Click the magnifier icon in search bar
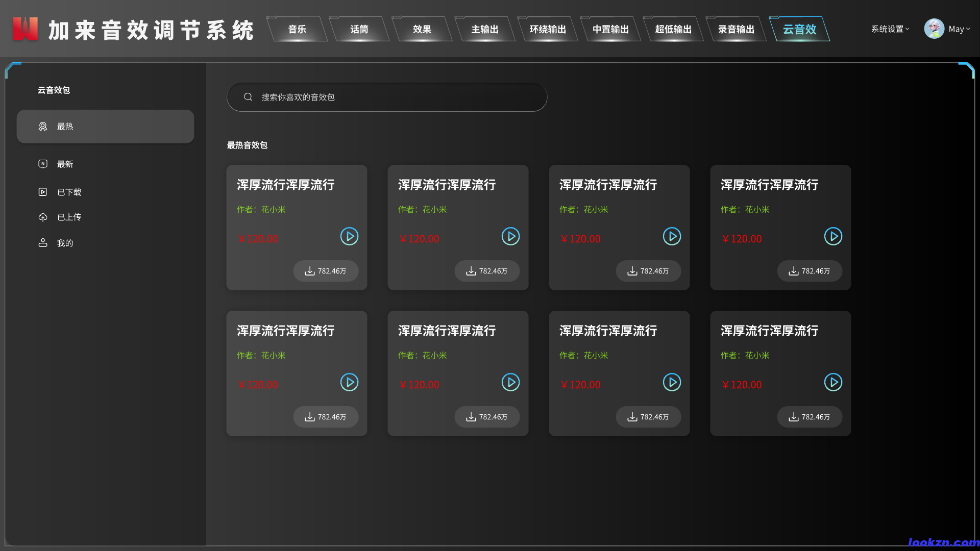This screenshot has height=551, width=980. [248, 97]
